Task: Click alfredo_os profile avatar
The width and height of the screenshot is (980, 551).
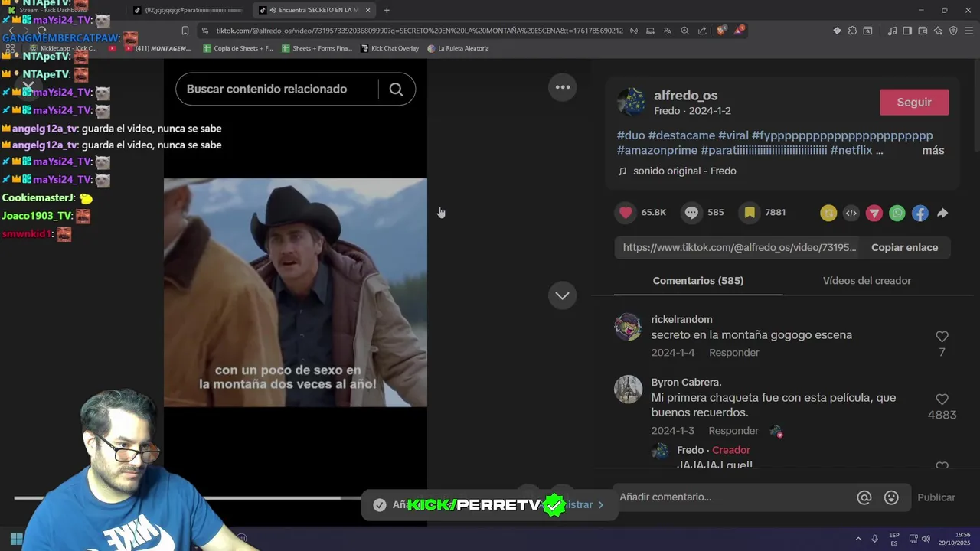Action: [x=631, y=102]
